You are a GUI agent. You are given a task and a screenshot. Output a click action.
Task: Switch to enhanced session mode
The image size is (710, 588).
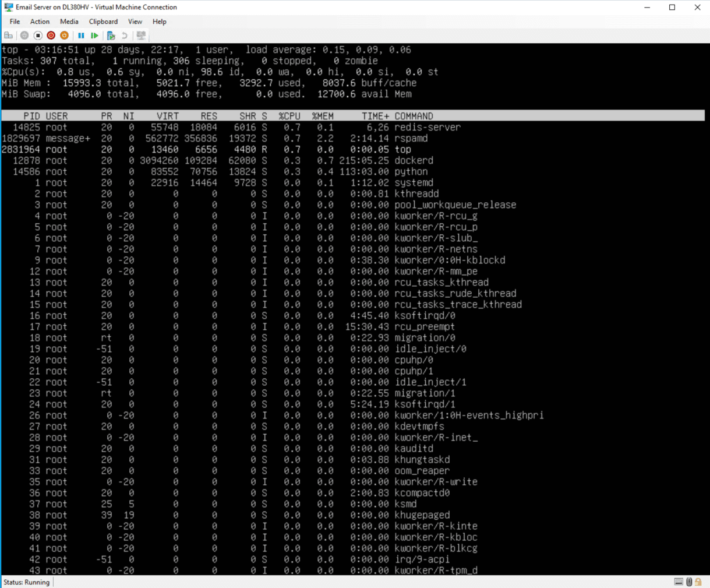(140, 35)
